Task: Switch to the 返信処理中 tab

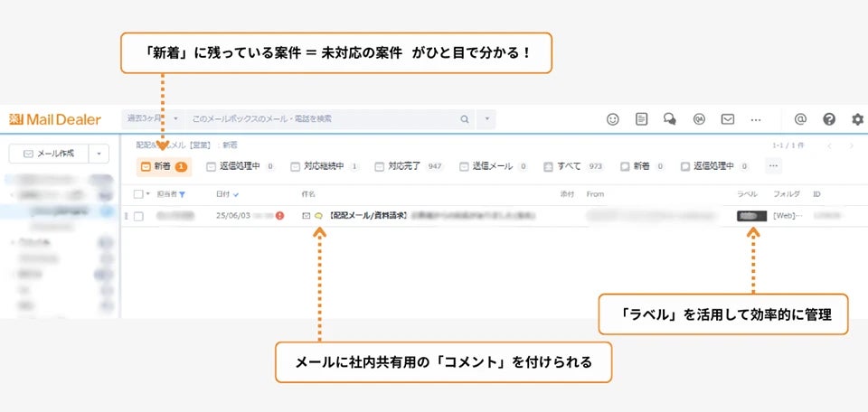Action: point(240,166)
